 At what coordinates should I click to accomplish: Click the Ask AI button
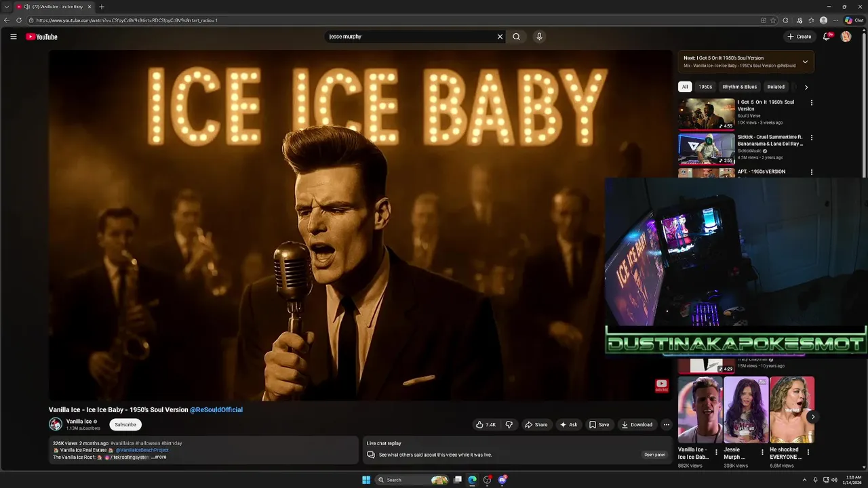(x=568, y=425)
